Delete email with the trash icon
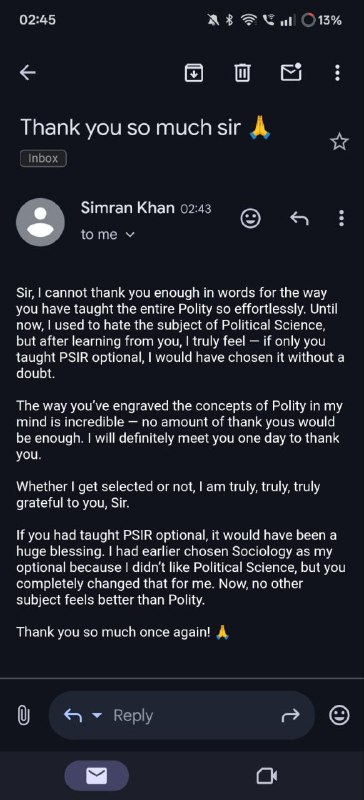The width and height of the screenshot is (364, 800). pyautogui.click(x=242, y=73)
